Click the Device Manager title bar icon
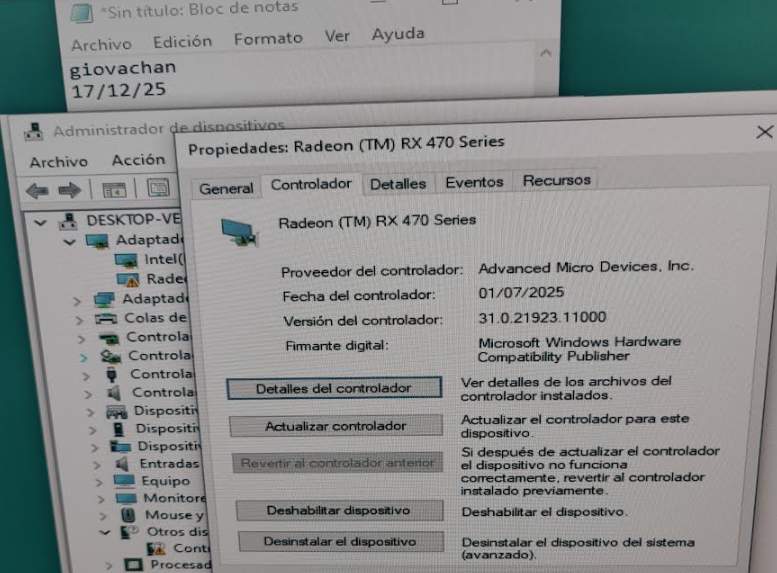777x573 pixels. coord(34,132)
